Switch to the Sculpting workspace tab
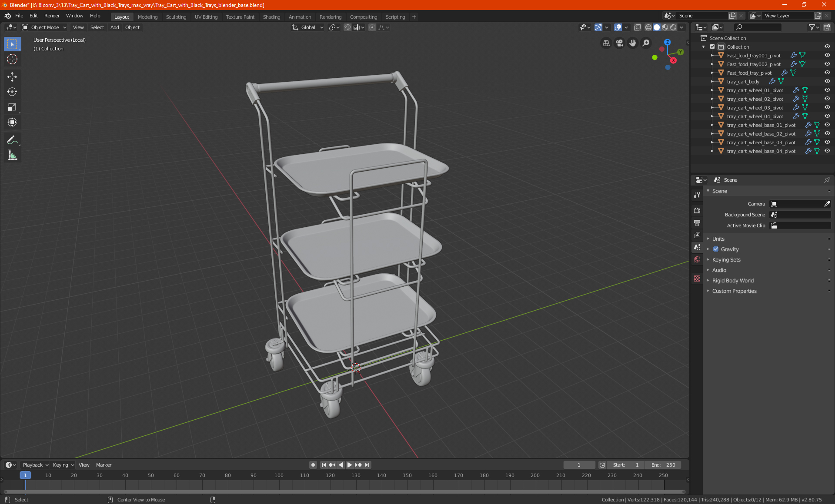This screenshot has height=504, width=835. click(176, 17)
